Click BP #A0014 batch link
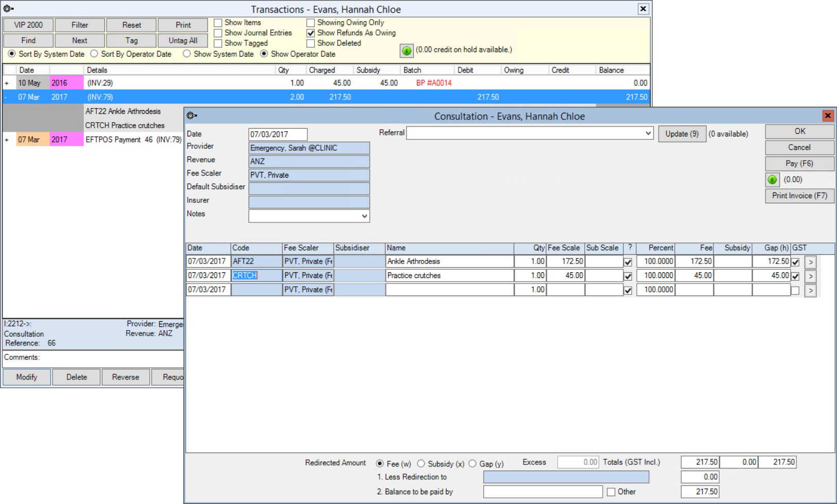 (x=434, y=83)
